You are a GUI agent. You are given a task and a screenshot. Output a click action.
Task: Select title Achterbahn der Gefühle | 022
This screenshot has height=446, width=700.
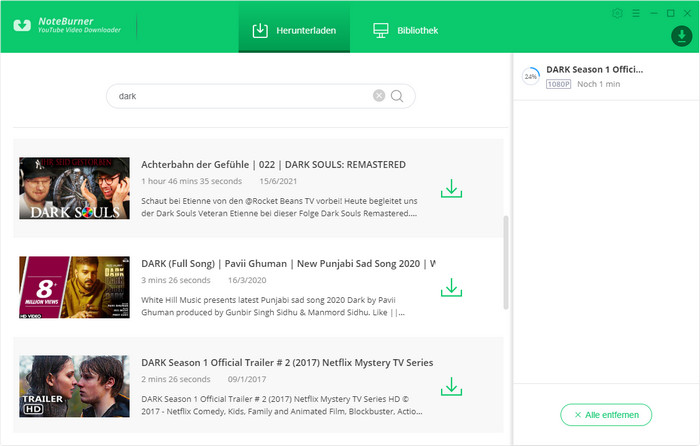pyautogui.click(x=273, y=164)
